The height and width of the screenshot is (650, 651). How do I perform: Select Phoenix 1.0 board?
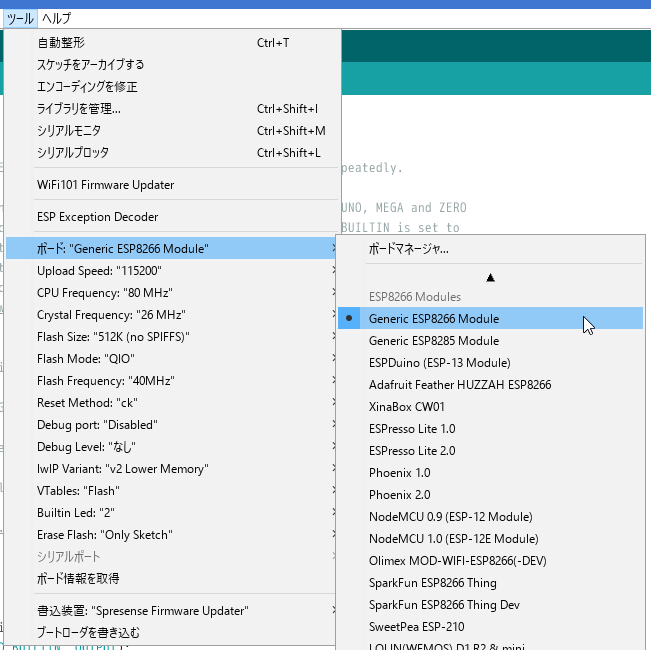click(x=490, y=472)
